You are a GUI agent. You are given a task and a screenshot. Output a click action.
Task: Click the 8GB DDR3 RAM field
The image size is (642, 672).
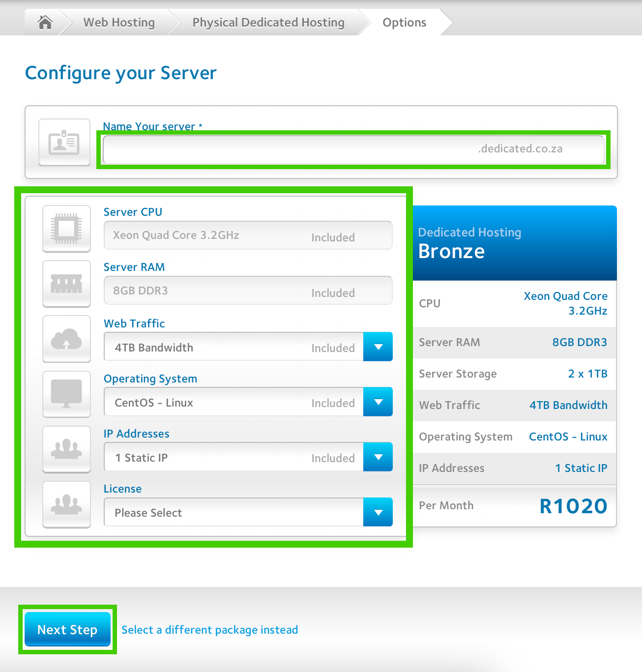tap(248, 291)
